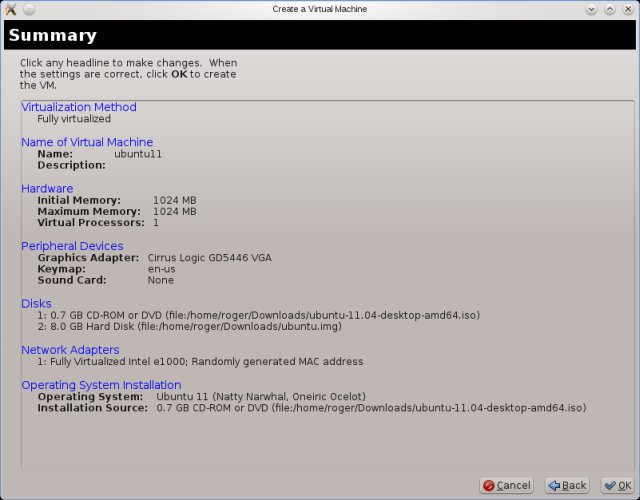Image resolution: width=640 pixels, height=500 pixels.
Task: Close the Create a Virtual Machine window
Action: click(628, 9)
